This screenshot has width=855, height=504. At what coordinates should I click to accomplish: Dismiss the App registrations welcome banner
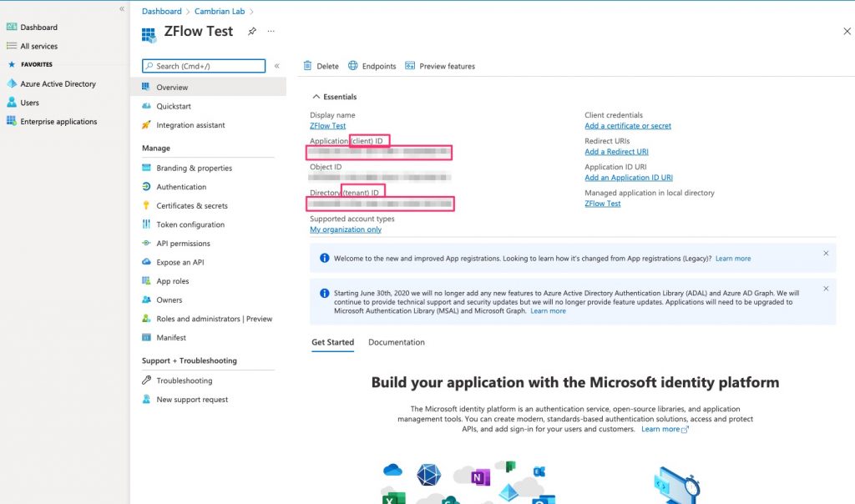tap(826, 254)
